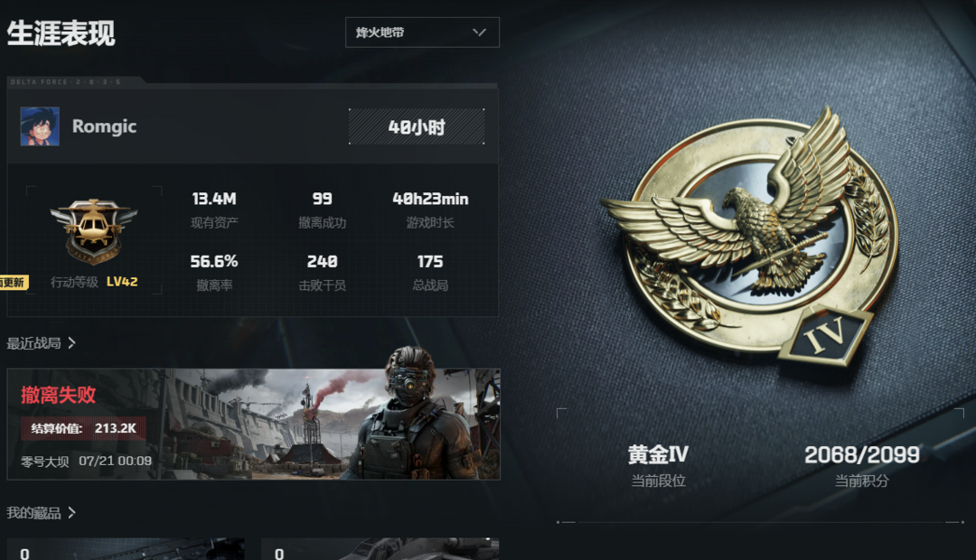Click the IV tier plate on badge
Viewport: 976px width, 560px height.
coord(825,336)
